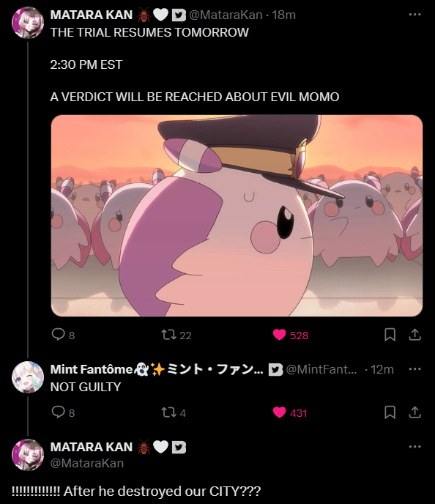Open more options on first MATARA KAN tweet
This screenshot has height=504, width=435.
(414, 15)
